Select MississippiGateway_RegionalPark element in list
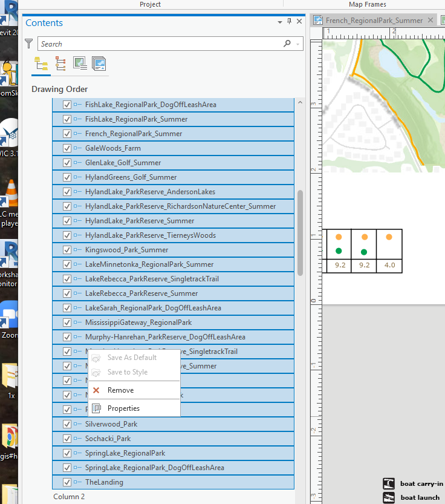This screenshot has width=445, height=504. click(x=138, y=322)
